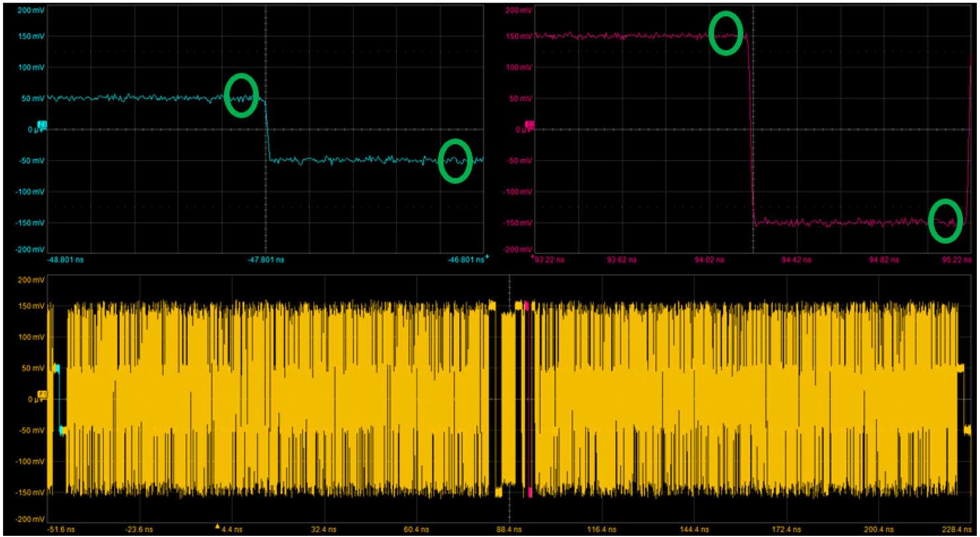The width and height of the screenshot is (980, 537).
Task: Click green circle on cyan -50 mV level
Action: 456,160
